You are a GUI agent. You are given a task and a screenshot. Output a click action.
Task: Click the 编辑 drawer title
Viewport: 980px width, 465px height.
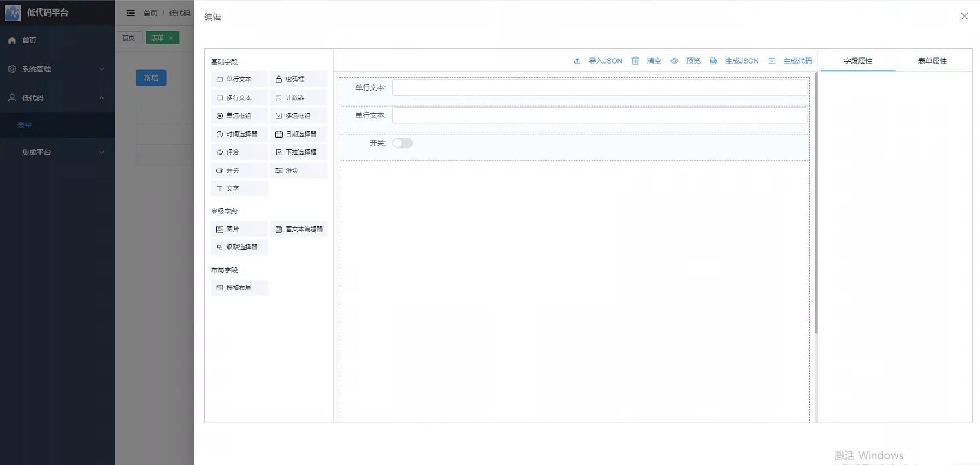[213, 17]
